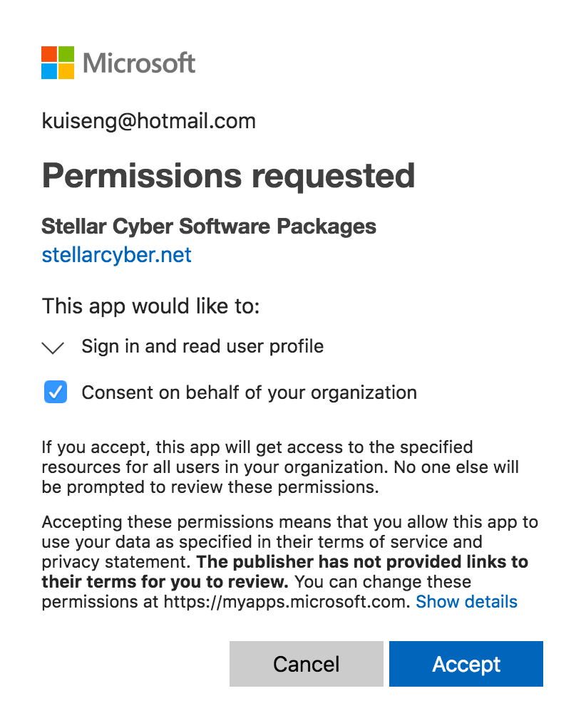Click the blue checkmark icon

[56, 392]
